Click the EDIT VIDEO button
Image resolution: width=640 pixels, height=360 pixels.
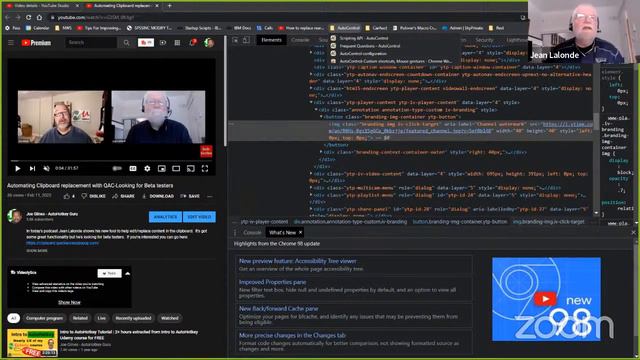pos(199,217)
